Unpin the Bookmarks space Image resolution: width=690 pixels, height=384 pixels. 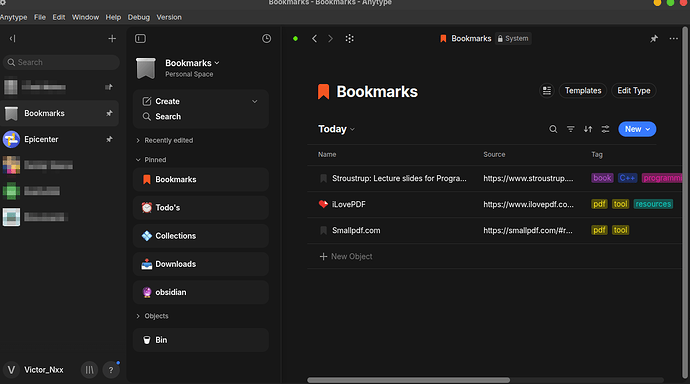[109, 113]
